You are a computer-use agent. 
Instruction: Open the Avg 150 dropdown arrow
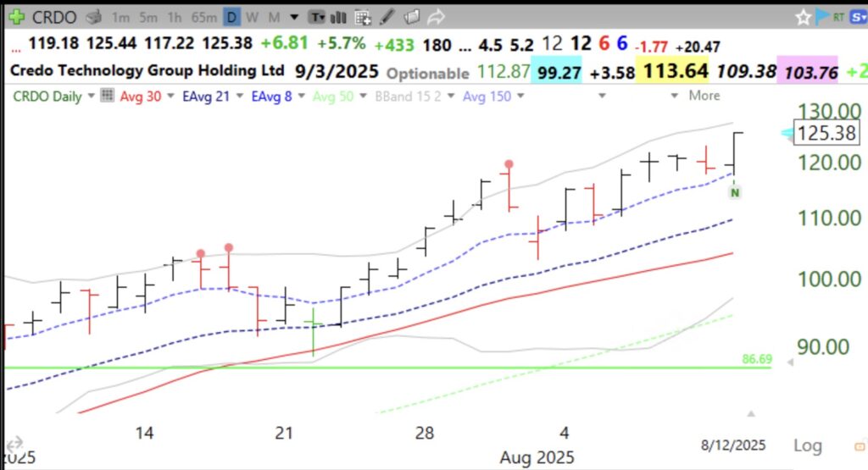pos(521,97)
